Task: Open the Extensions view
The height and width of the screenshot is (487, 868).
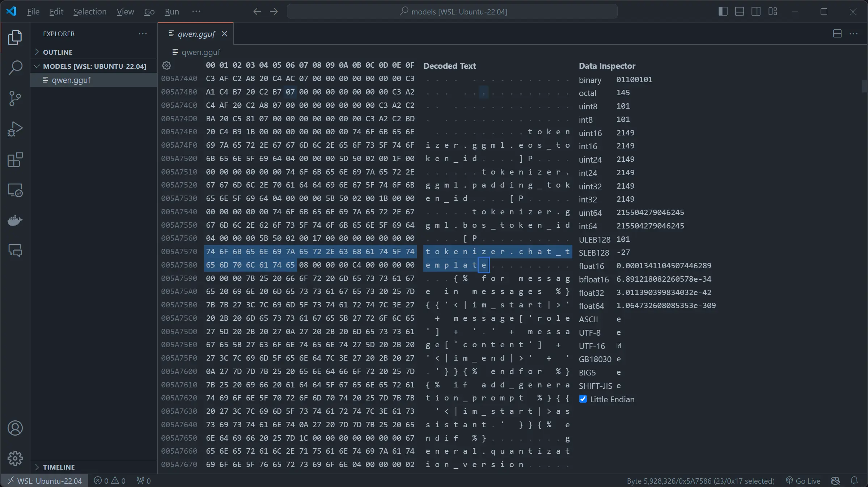Action: tap(15, 159)
